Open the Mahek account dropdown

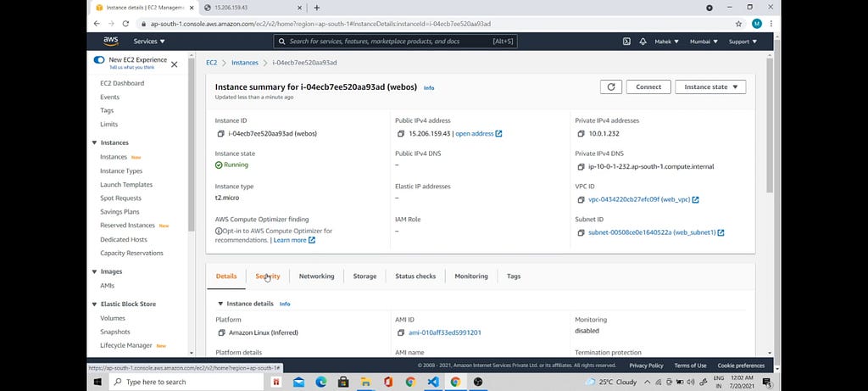click(x=666, y=42)
